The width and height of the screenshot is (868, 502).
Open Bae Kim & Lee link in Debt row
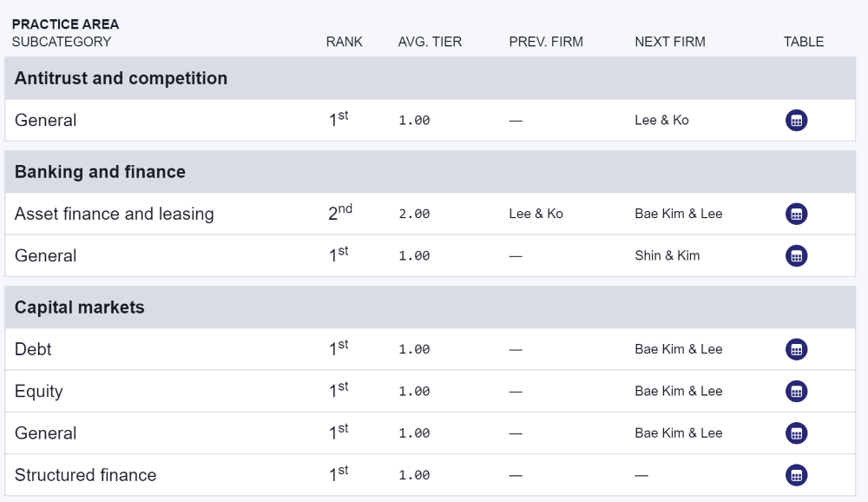(x=678, y=350)
